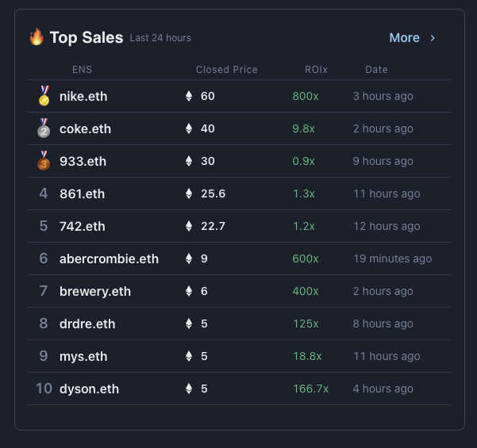Click the 3 hours ago date
This screenshot has height=448, width=477.
tap(383, 97)
